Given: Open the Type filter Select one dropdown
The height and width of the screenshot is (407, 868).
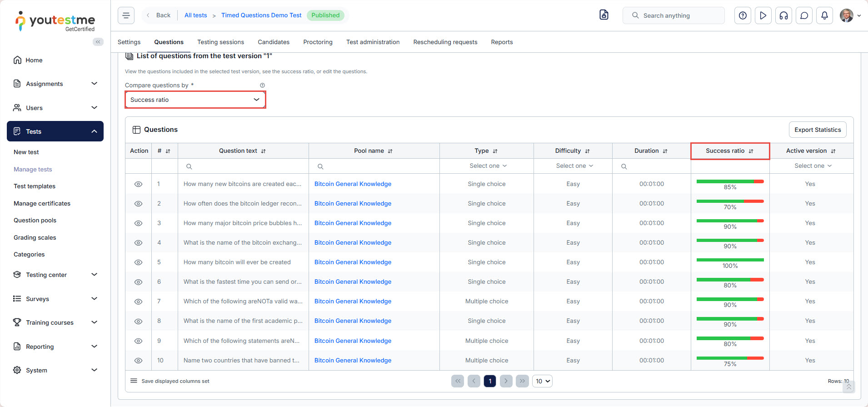Looking at the screenshot, I should point(487,166).
